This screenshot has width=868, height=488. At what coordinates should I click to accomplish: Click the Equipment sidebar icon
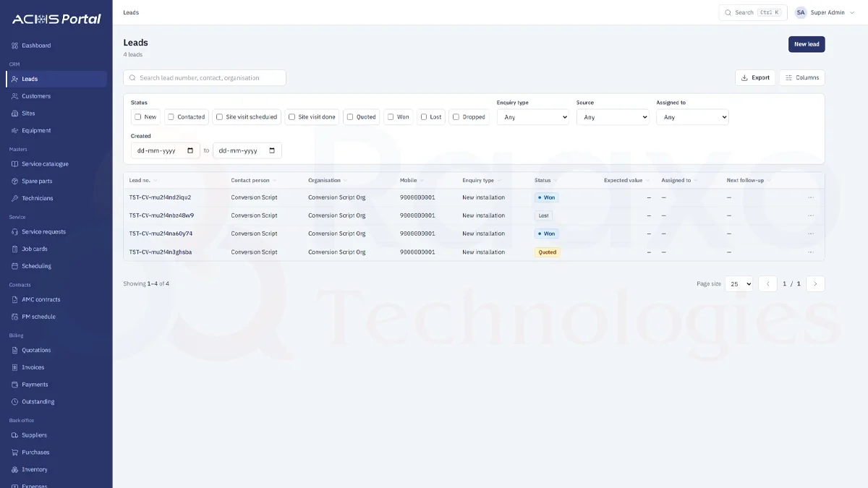(x=14, y=131)
